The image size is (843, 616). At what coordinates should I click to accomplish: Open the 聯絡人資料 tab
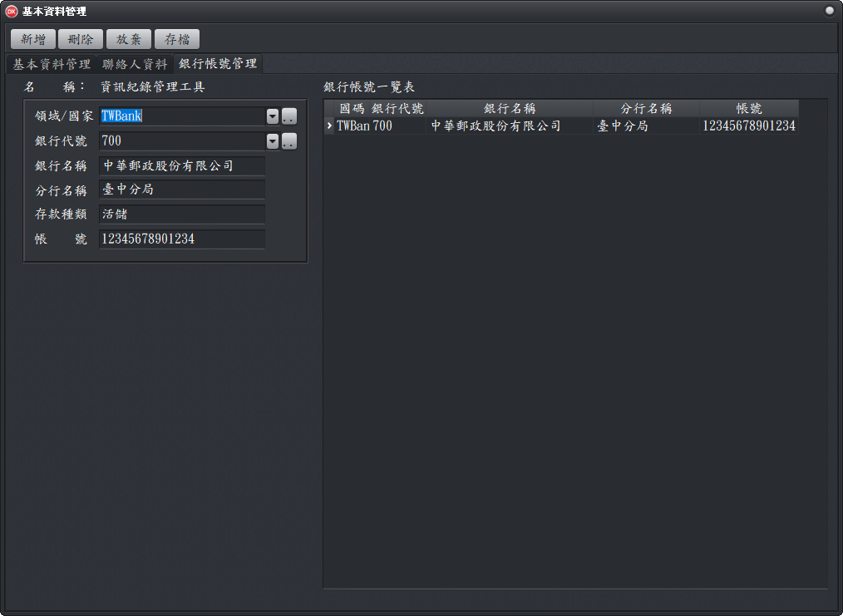pos(135,64)
